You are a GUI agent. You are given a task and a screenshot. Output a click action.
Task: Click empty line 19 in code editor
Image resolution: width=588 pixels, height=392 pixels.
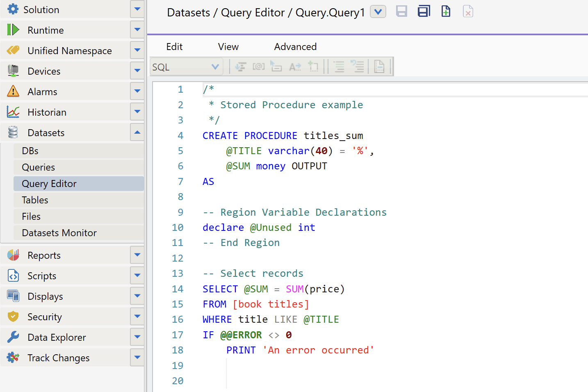click(287, 365)
